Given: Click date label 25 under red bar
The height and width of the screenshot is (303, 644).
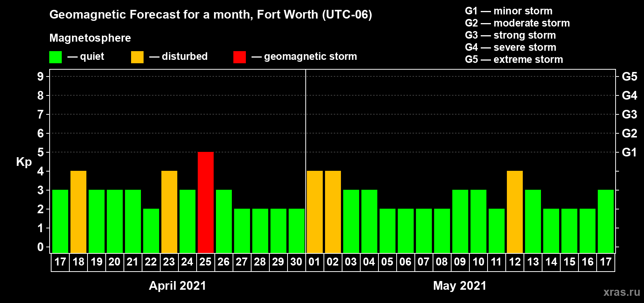Looking at the screenshot, I should pos(205,262).
